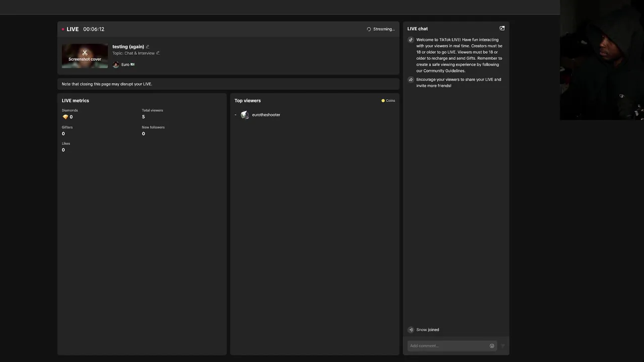Edit the LIVE title with pencil icon
Image resolution: width=644 pixels, height=362 pixels.
coord(147,47)
